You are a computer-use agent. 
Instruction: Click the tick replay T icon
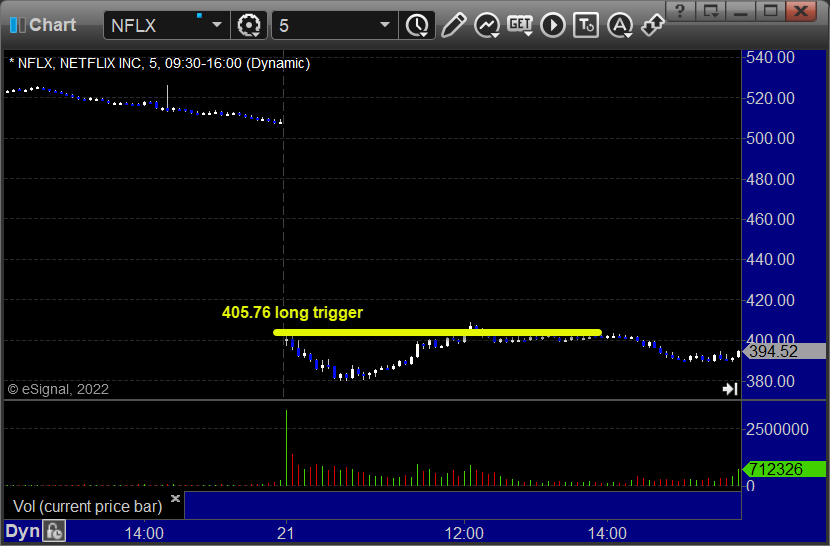click(x=586, y=25)
